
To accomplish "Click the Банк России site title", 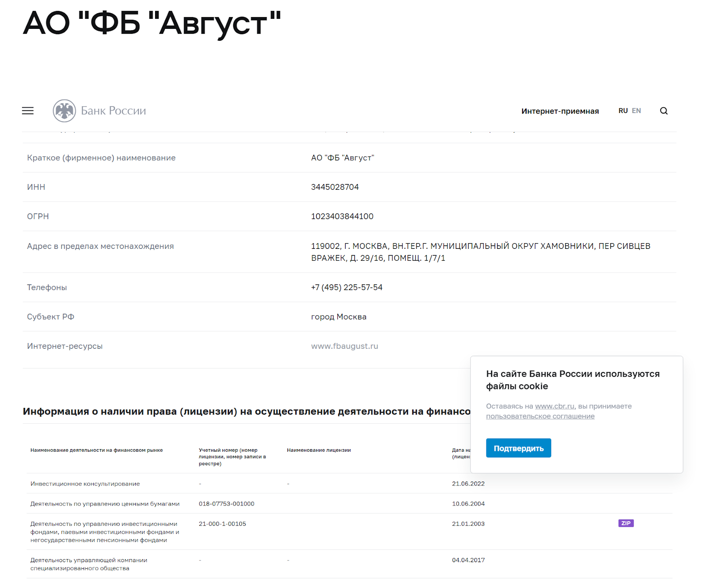I will point(113,111).
